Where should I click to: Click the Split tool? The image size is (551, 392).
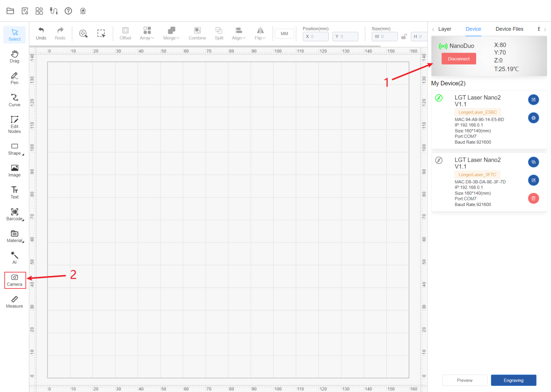219,33
